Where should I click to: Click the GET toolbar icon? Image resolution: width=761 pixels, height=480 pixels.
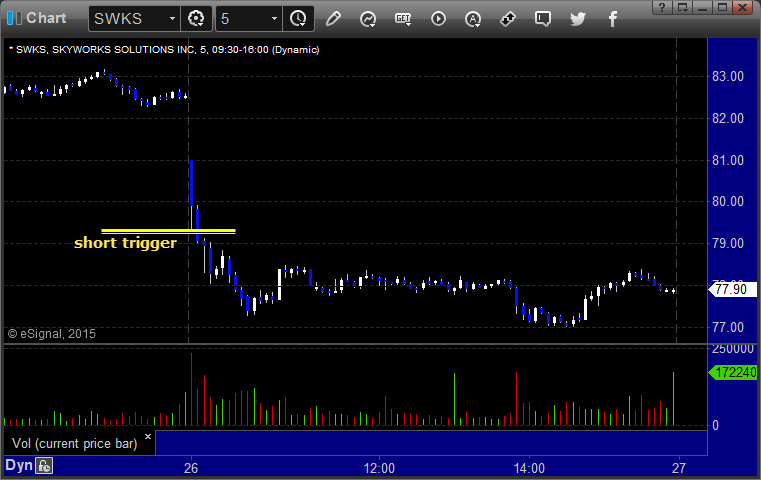tap(403, 19)
